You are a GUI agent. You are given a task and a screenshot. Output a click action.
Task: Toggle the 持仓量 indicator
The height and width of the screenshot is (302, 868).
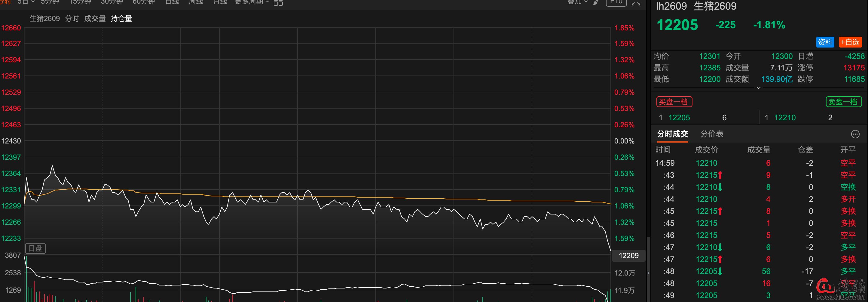tap(121, 19)
